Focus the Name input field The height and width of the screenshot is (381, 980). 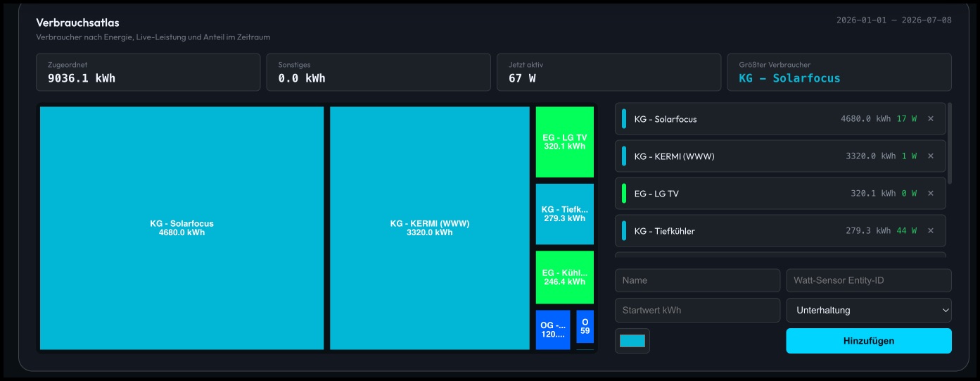coord(698,280)
